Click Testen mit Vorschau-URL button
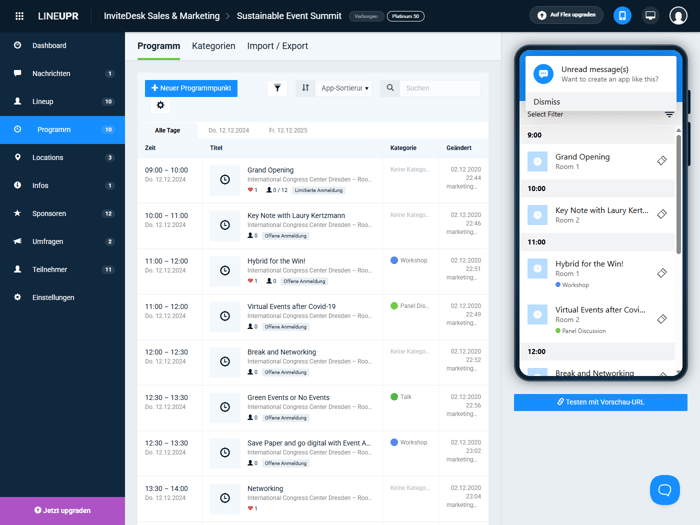 [x=600, y=402]
